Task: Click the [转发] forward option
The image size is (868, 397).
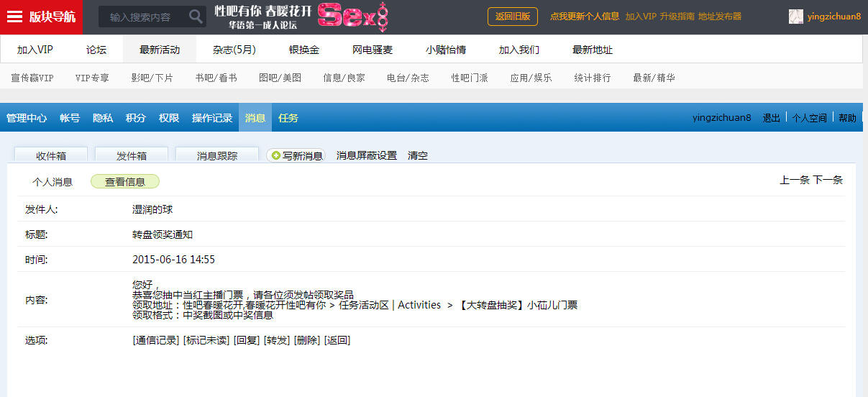Action: coord(277,340)
